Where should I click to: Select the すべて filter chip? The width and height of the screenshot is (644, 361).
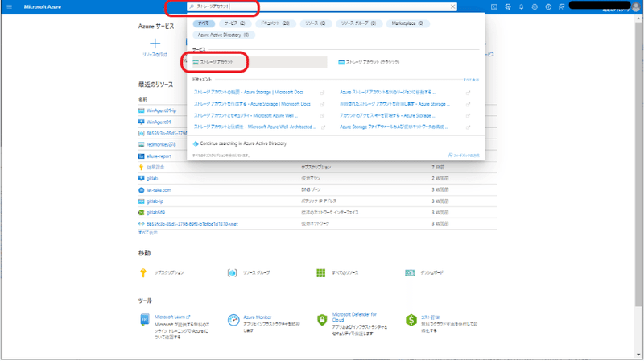204,23
